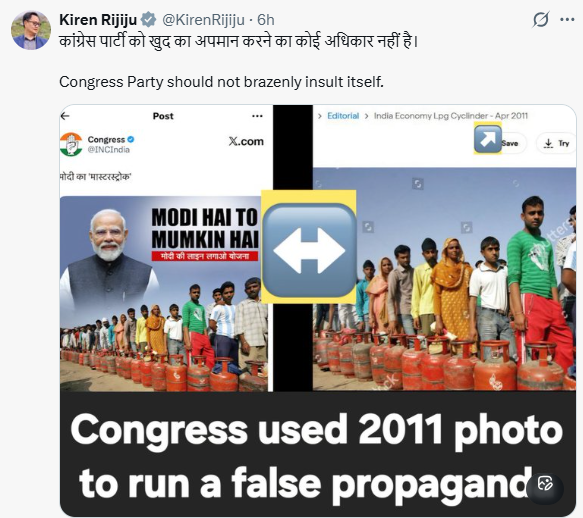583x518 pixels.
Task: Click the Congress party logo avatar
Action: pyautogui.click(x=71, y=144)
